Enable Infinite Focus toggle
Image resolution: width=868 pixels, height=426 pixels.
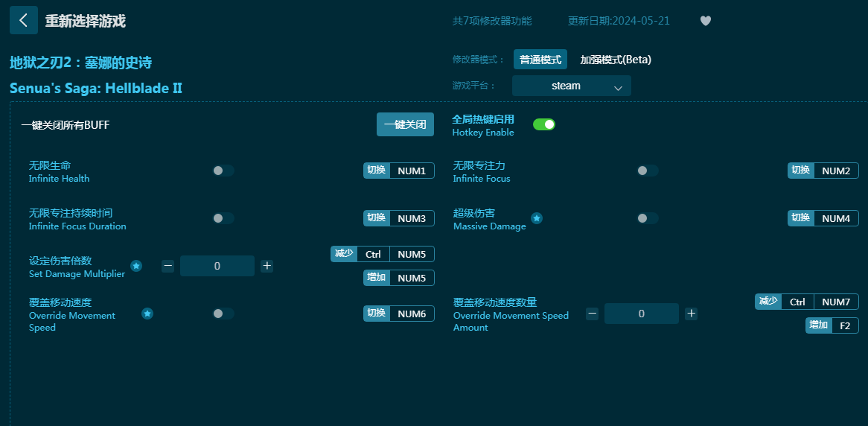648,171
